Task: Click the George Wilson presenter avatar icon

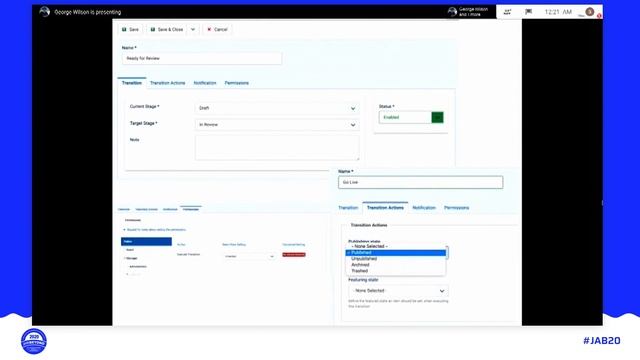Action: click(x=44, y=12)
